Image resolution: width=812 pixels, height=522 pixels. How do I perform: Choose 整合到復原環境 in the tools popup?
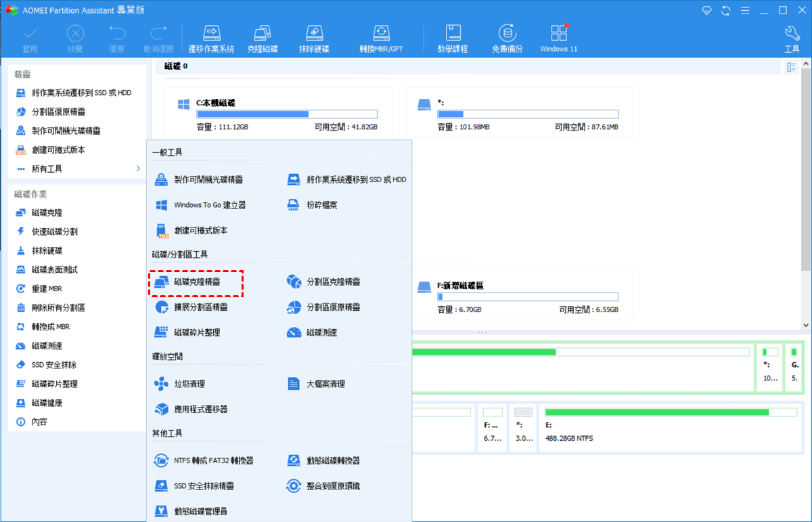323,486
